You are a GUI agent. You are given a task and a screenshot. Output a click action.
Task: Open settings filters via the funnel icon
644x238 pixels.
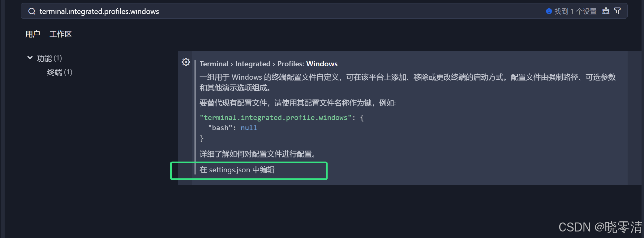[x=617, y=11]
